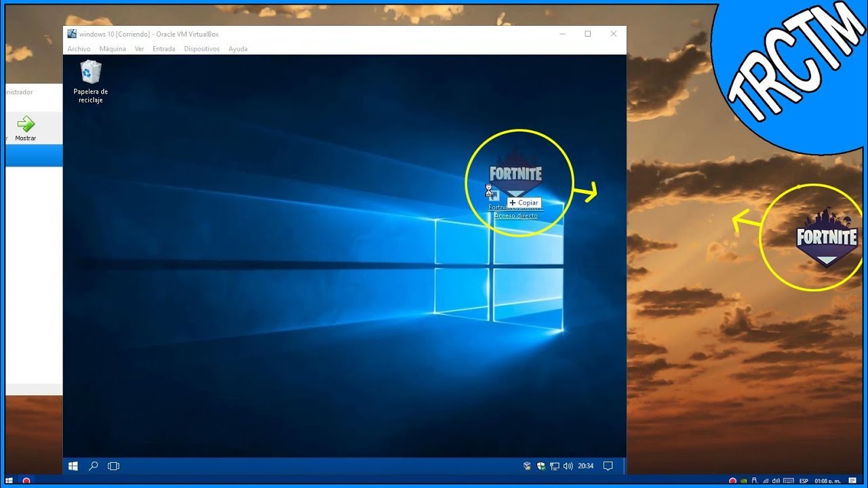
Task: Click the red record icon in host tray
Action: 732,481
